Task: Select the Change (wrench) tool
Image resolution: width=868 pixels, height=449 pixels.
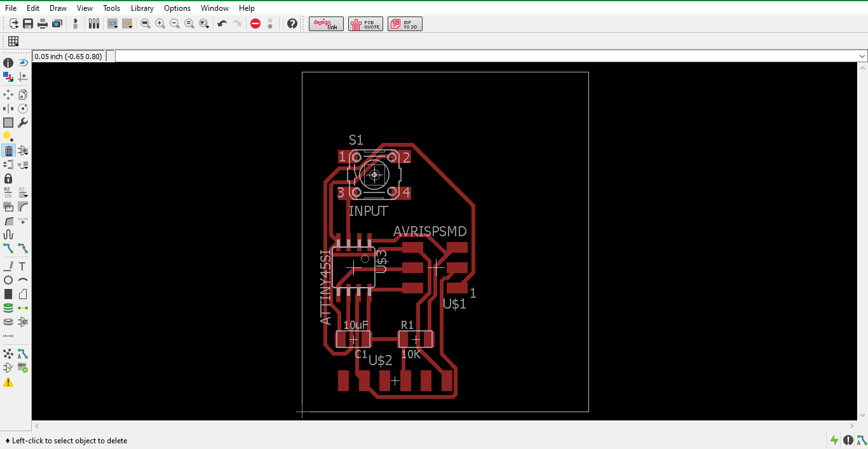Action: pyautogui.click(x=23, y=123)
